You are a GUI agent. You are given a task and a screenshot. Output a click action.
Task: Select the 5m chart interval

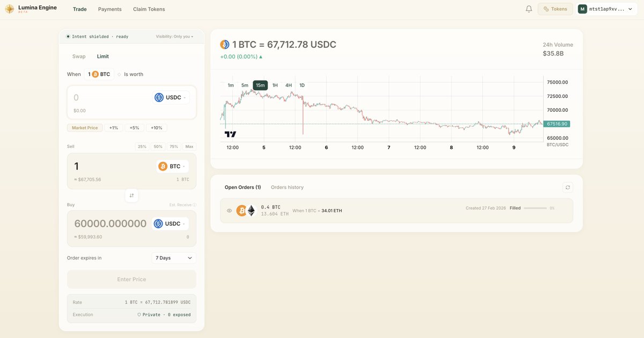[x=245, y=85]
